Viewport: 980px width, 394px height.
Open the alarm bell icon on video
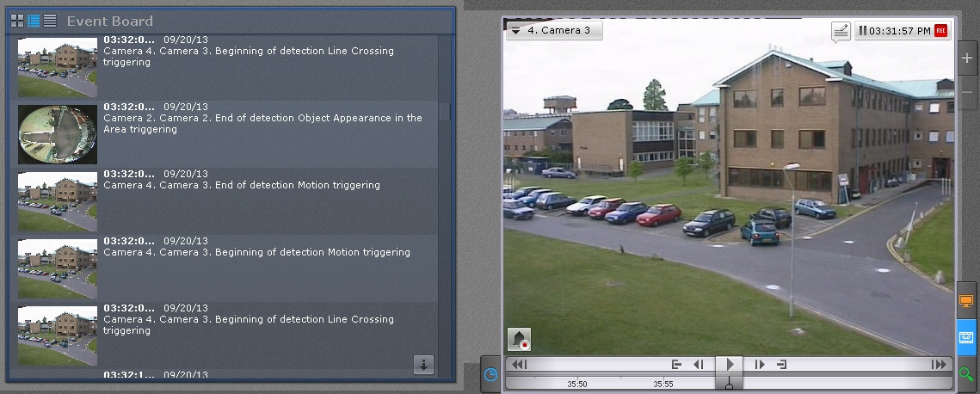click(519, 340)
